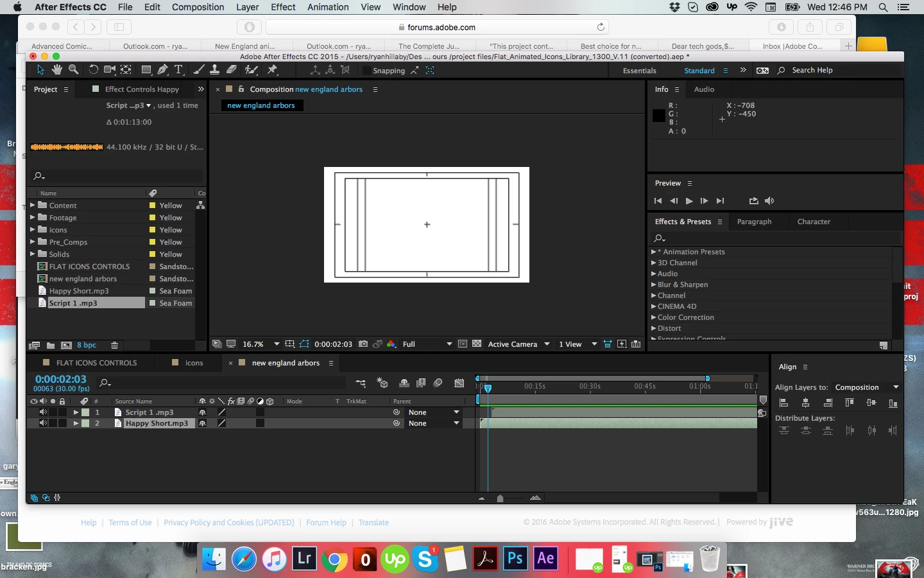Open the Active Camera view dropdown

(519, 344)
